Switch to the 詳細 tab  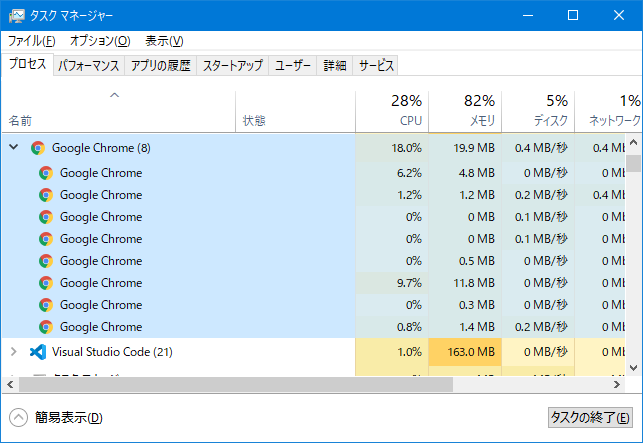click(335, 66)
